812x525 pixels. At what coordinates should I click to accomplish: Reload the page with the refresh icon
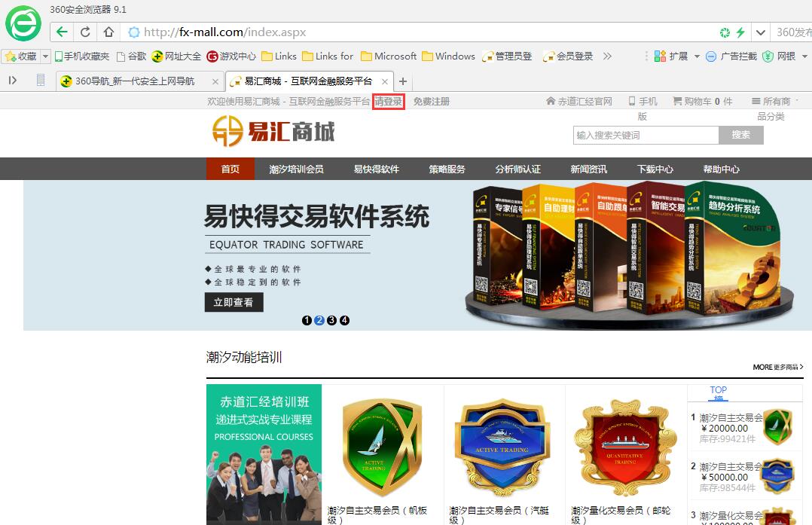[x=85, y=32]
